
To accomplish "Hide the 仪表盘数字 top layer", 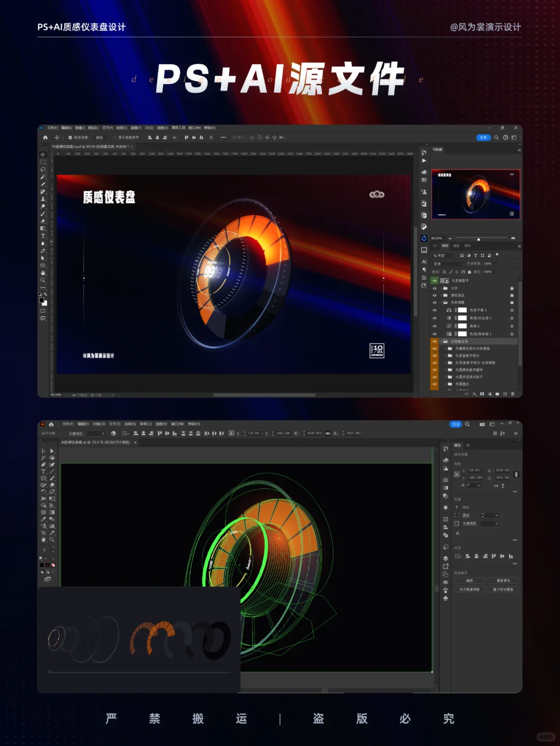I will coord(435,280).
